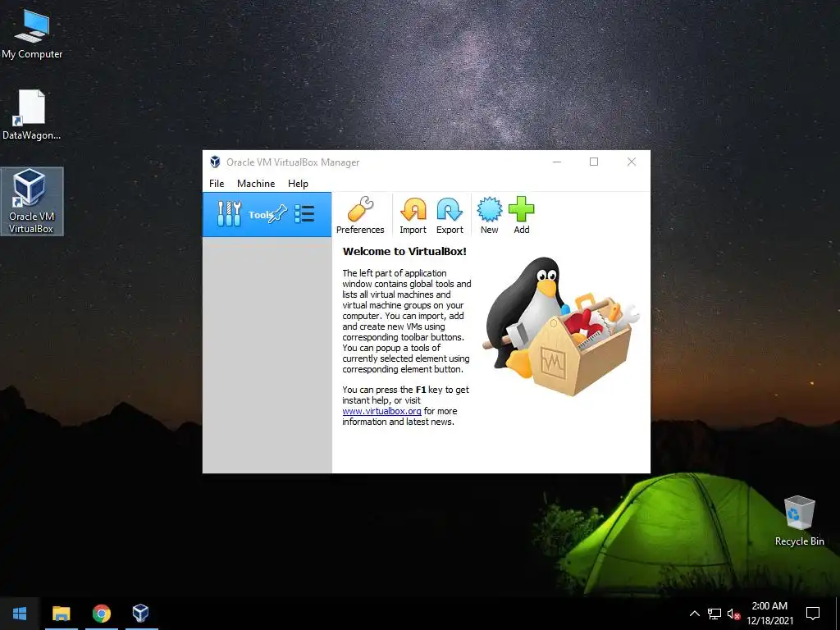The width and height of the screenshot is (840, 630).
Task: Open the clock showing 2:00 AM
Action: click(x=769, y=614)
